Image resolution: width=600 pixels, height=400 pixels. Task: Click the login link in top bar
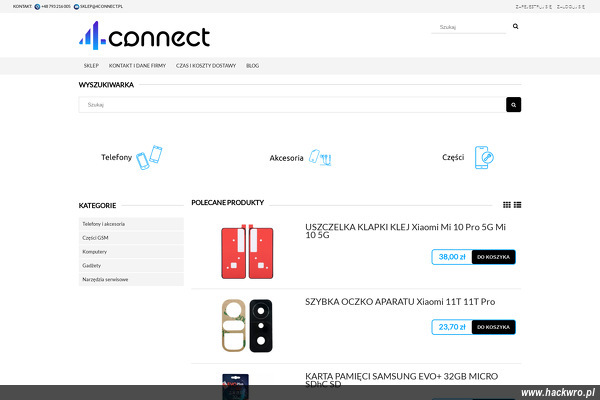[571, 7]
